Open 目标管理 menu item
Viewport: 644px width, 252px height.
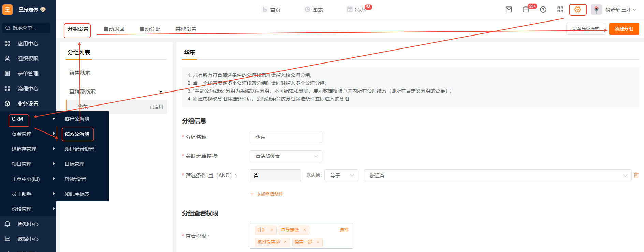coord(75,164)
